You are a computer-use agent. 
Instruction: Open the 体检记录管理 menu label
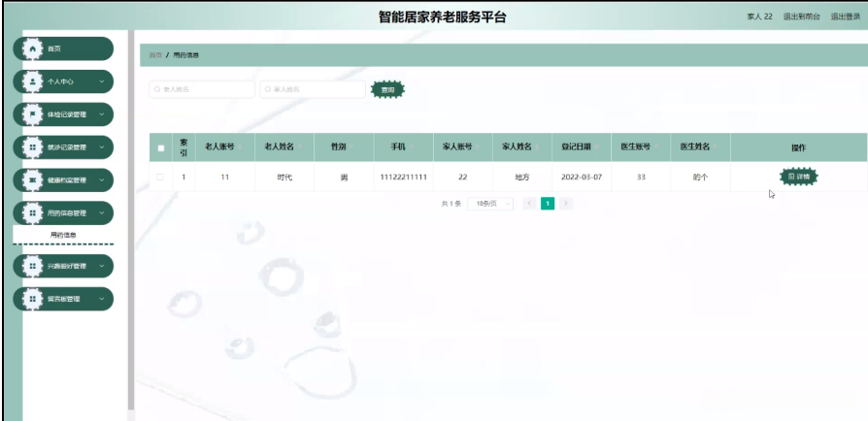(67, 114)
